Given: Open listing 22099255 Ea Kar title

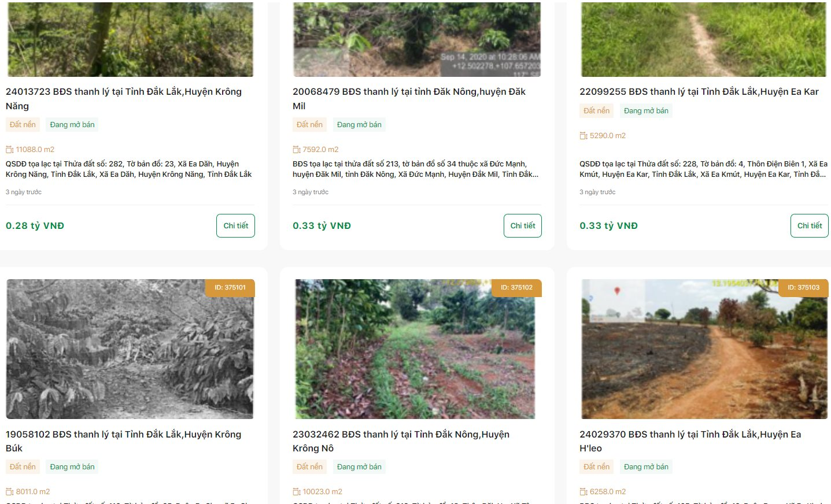Looking at the screenshot, I should 699,92.
